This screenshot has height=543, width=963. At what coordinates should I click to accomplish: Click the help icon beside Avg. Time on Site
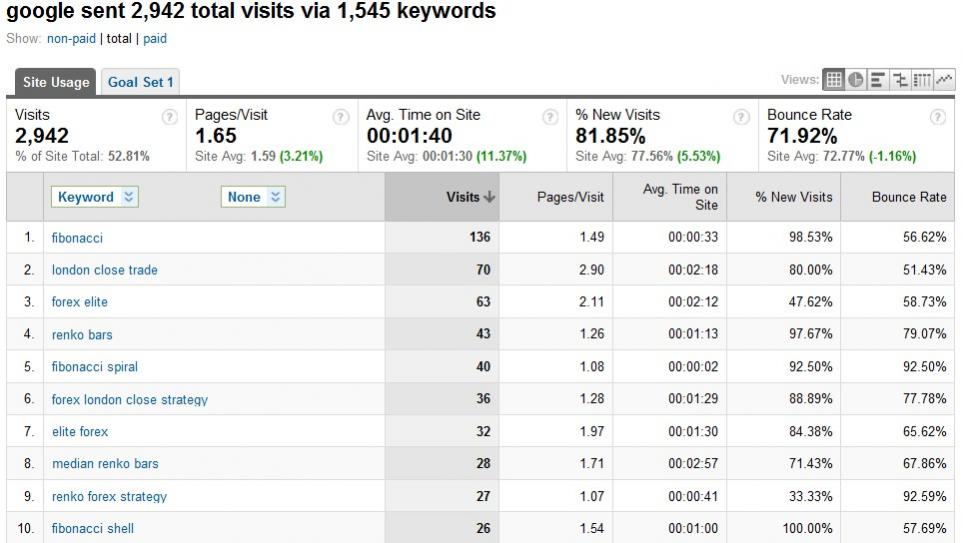point(550,116)
